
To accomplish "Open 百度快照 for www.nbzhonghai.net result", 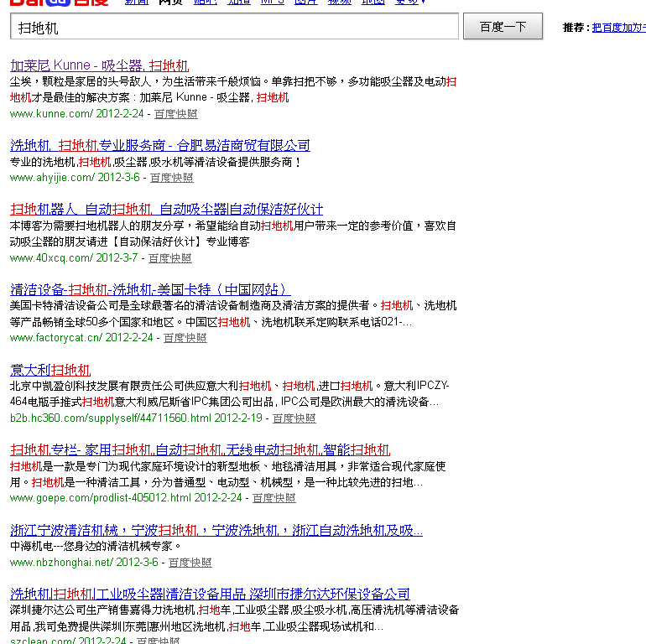I will (x=190, y=563).
